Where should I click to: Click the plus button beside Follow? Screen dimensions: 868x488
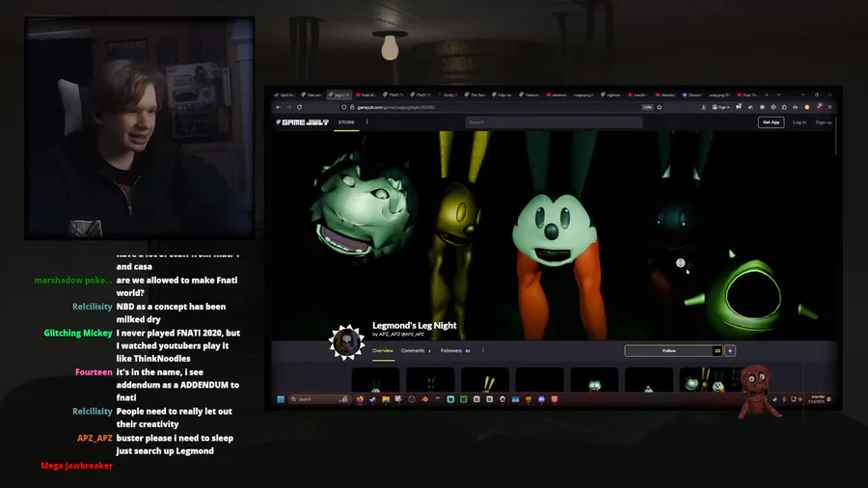730,351
